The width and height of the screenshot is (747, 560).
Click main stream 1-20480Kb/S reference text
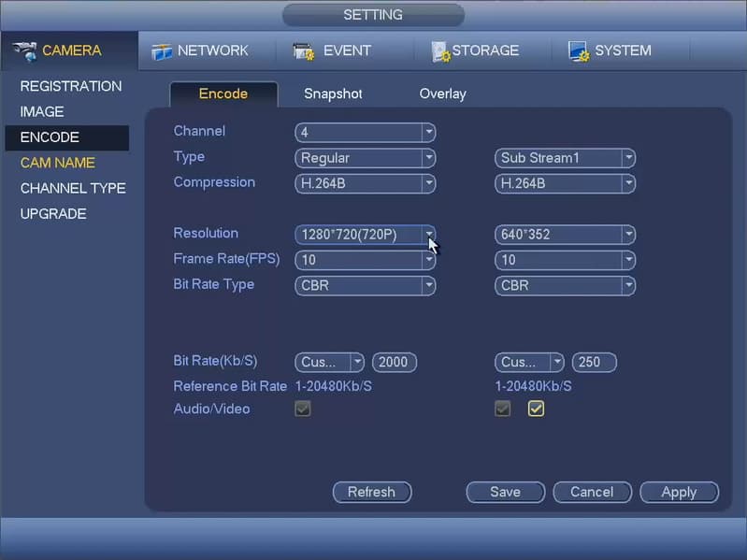(x=334, y=386)
